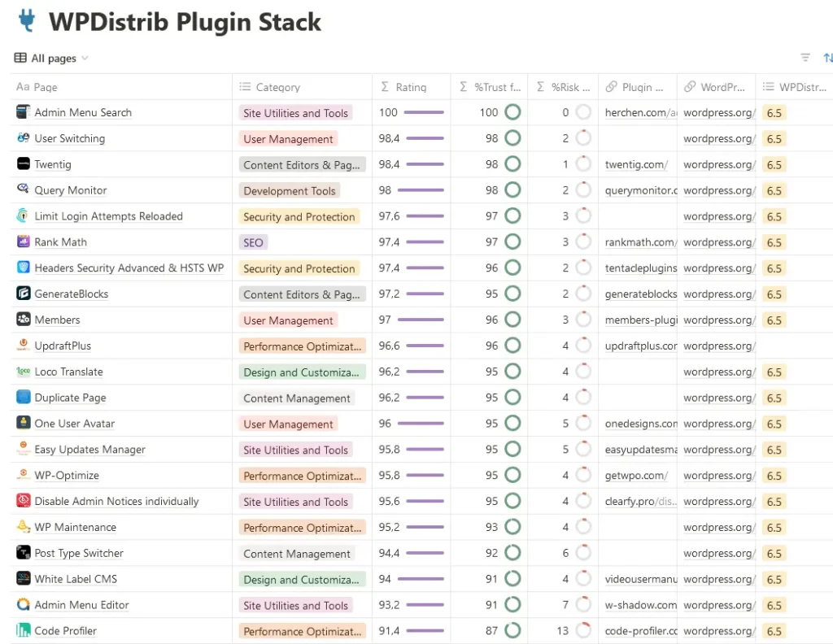
Task: Click the WP-Optimize page icon
Action: pyautogui.click(x=24, y=475)
